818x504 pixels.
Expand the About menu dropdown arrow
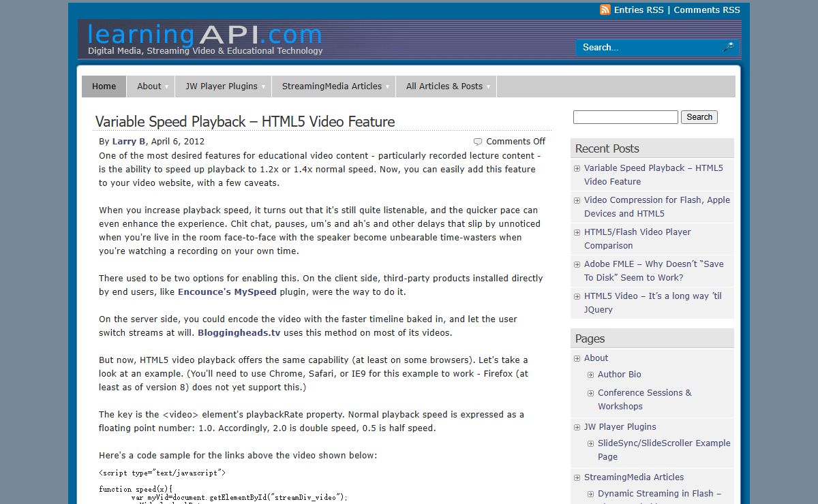click(x=166, y=86)
